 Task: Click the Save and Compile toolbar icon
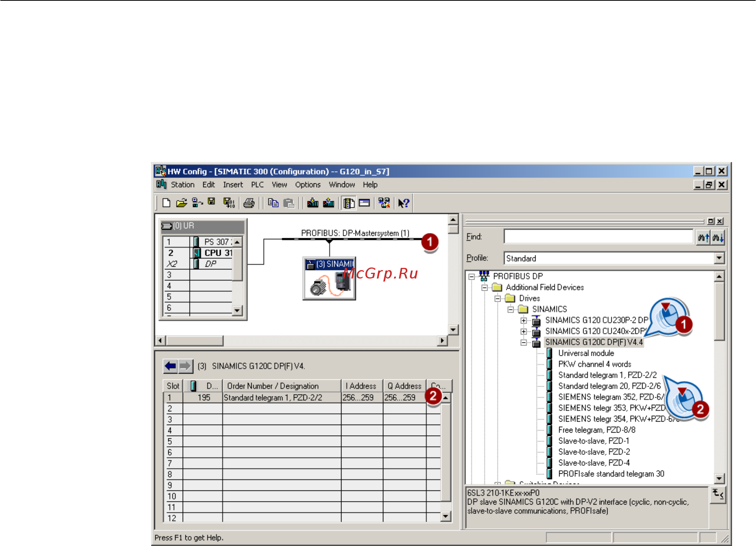pyautogui.click(x=229, y=203)
